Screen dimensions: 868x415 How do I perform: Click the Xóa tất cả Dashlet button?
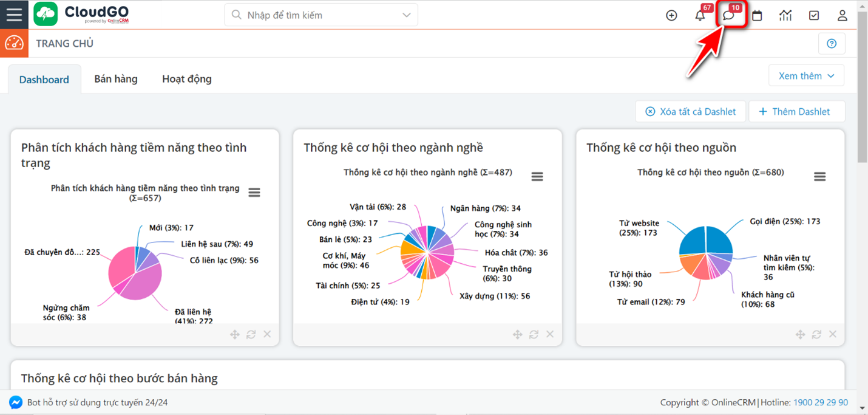point(691,112)
